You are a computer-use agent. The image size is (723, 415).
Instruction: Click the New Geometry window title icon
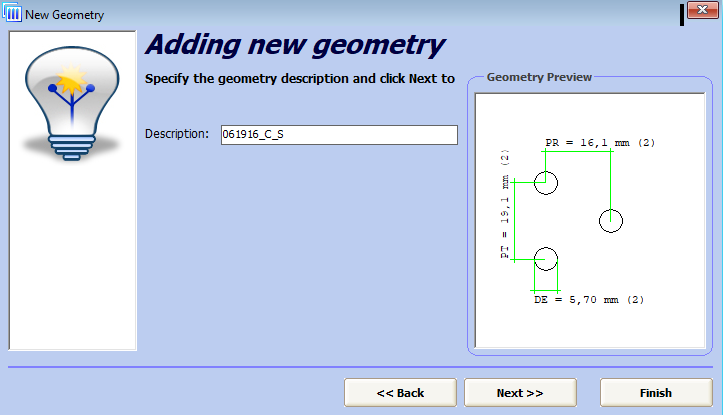(x=13, y=14)
